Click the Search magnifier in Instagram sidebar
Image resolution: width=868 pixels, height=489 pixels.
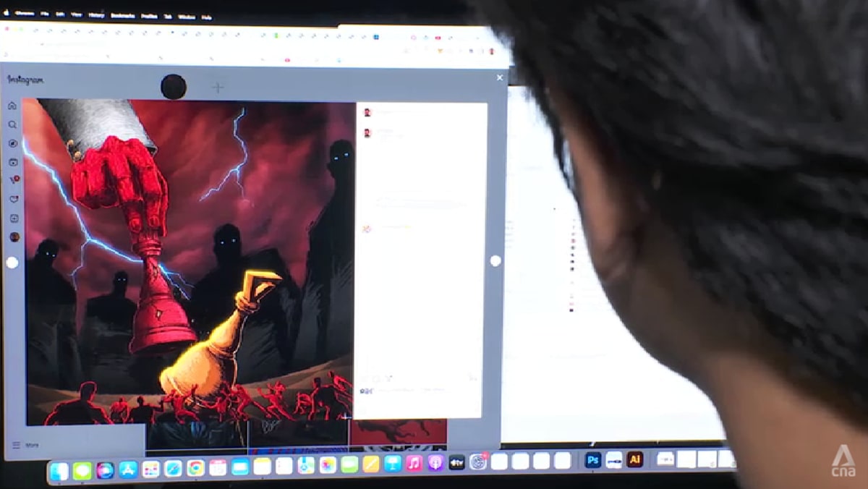(x=12, y=124)
